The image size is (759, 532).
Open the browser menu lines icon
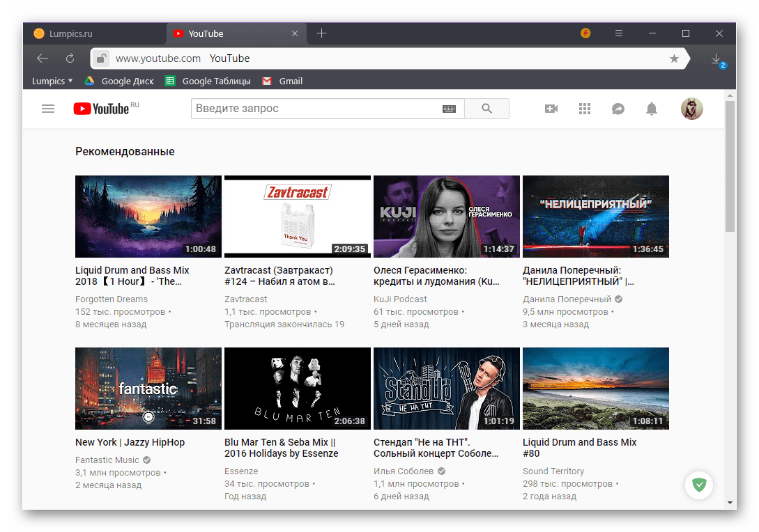click(619, 33)
